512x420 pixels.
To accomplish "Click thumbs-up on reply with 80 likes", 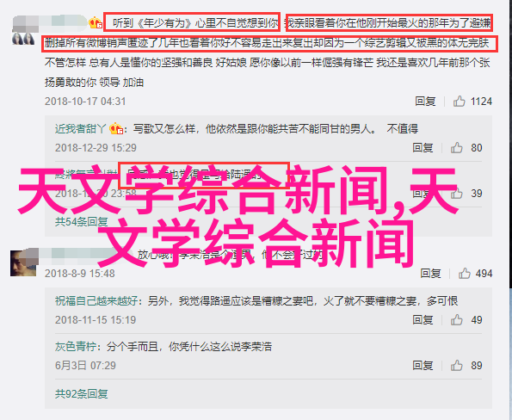I will pyautogui.click(x=456, y=148).
